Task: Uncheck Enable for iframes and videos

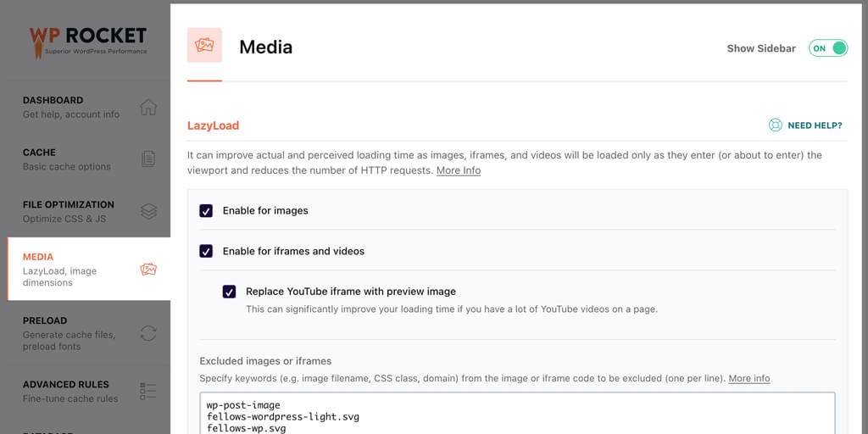Action: (206, 251)
